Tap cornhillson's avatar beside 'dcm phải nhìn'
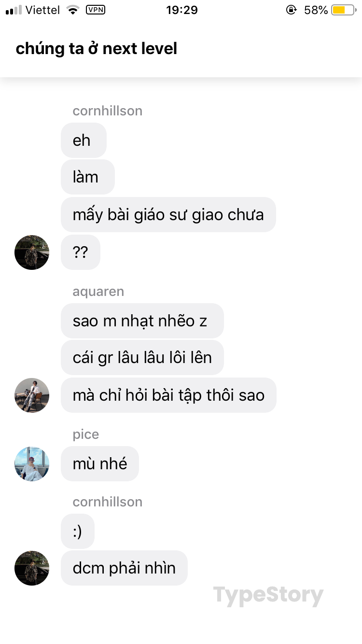Image resolution: width=362 pixels, height=644 pixels. coord(32,568)
